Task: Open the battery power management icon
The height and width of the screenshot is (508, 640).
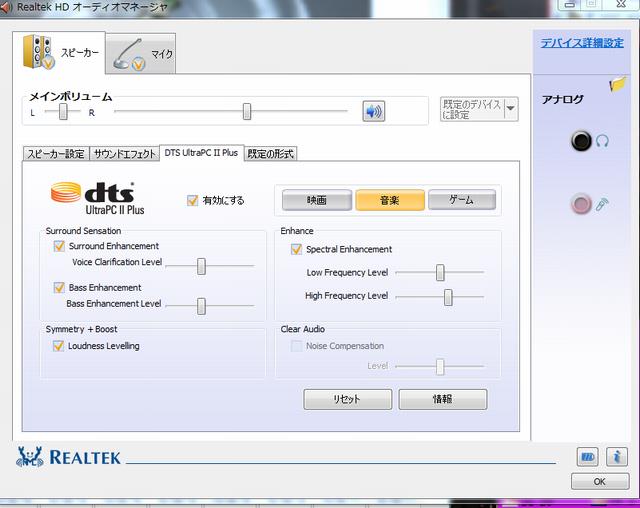Action: click(587, 457)
